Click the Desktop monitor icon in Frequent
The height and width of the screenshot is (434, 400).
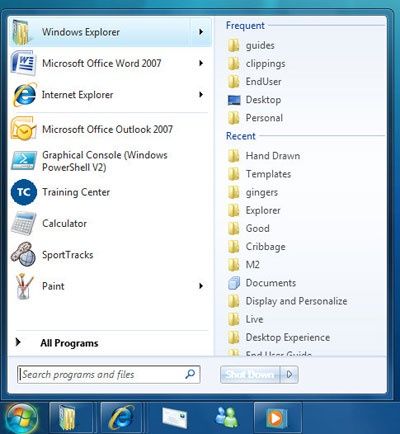(x=234, y=100)
